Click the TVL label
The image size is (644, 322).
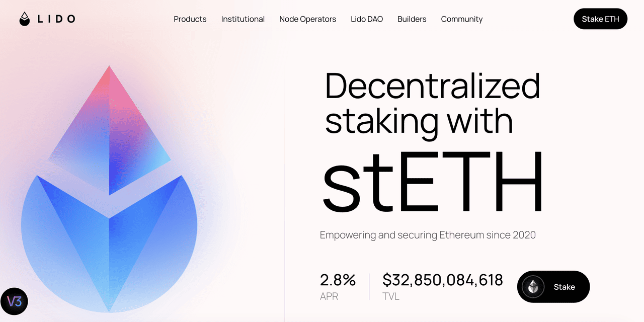tap(391, 296)
